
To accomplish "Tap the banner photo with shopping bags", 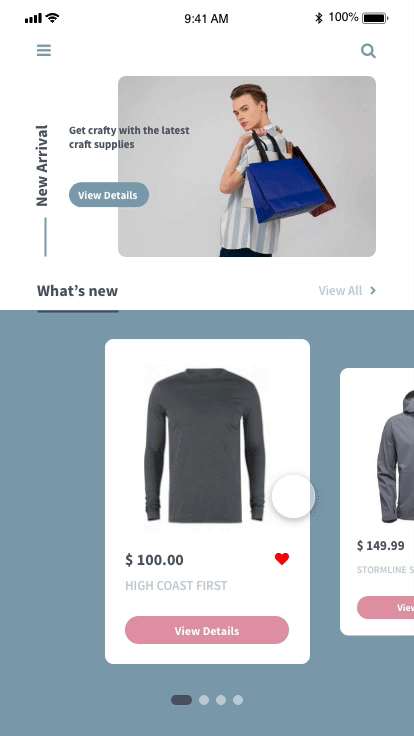I will [247, 166].
